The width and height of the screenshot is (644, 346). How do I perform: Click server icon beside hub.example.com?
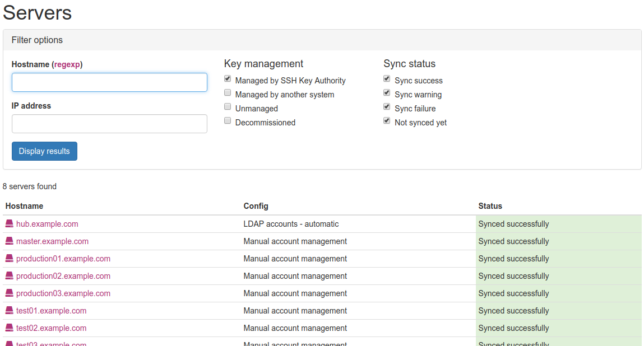point(9,224)
